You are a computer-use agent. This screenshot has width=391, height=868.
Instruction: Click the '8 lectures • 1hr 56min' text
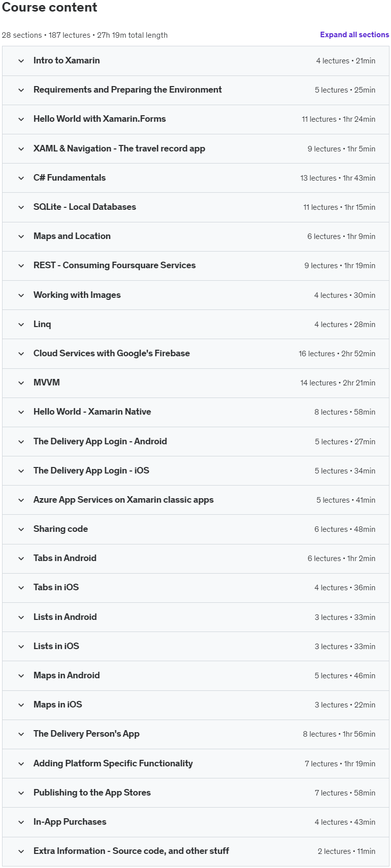pos(339,734)
